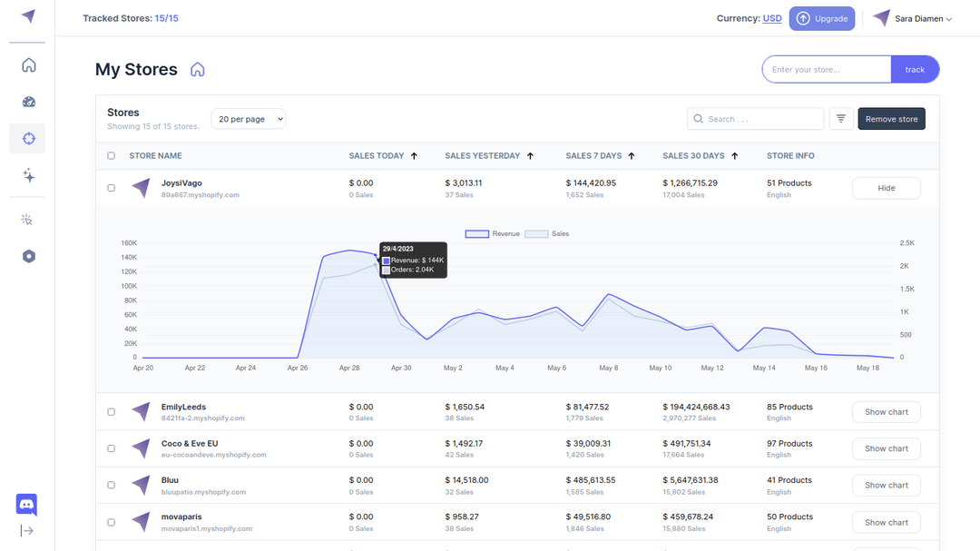Click the Remove store button
Image resolution: width=980 pixels, height=551 pixels.
point(891,118)
